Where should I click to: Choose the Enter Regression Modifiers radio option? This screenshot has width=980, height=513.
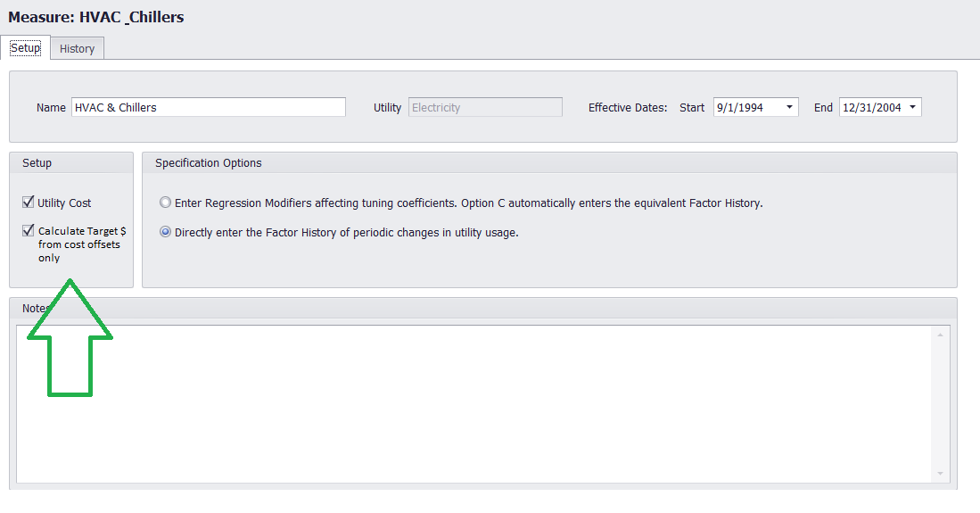pos(165,202)
